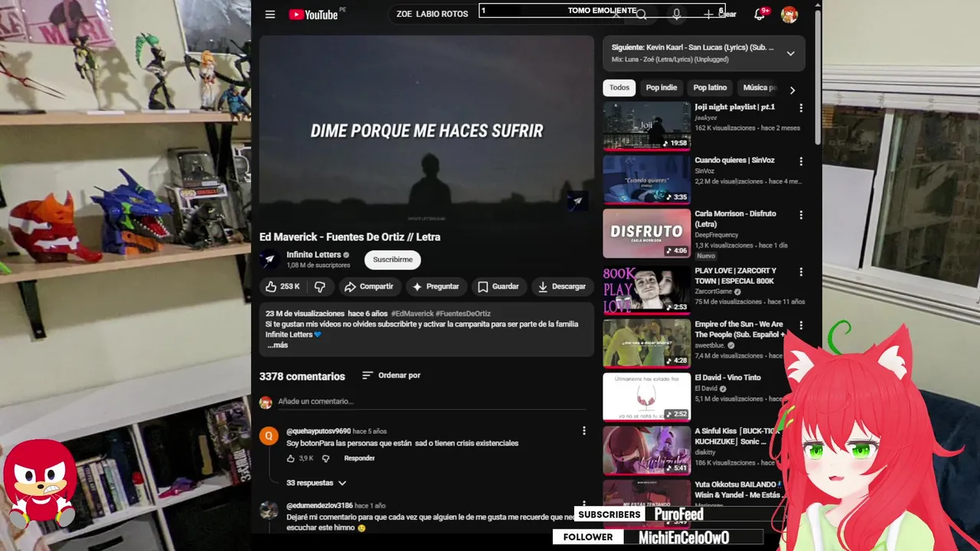The height and width of the screenshot is (551, 980).
Task: Expand the 33 respuestas replies
Action: pos(316,483)
